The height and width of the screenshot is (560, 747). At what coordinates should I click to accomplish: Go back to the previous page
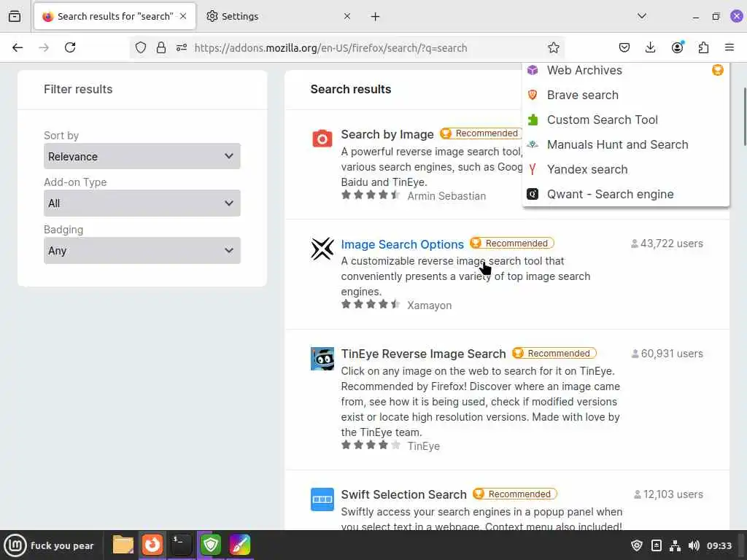(x=18, y=47)
